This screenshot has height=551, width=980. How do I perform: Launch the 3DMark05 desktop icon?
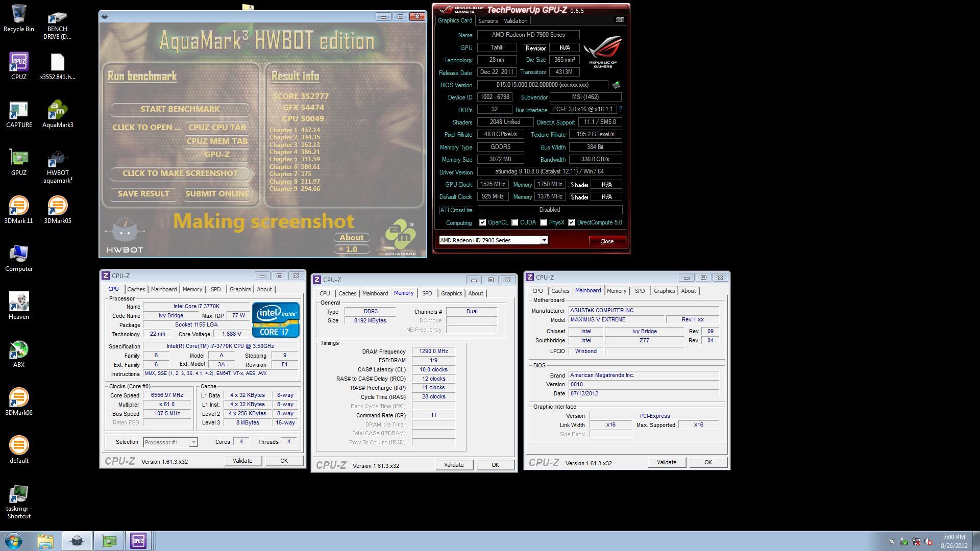[58, 210]
